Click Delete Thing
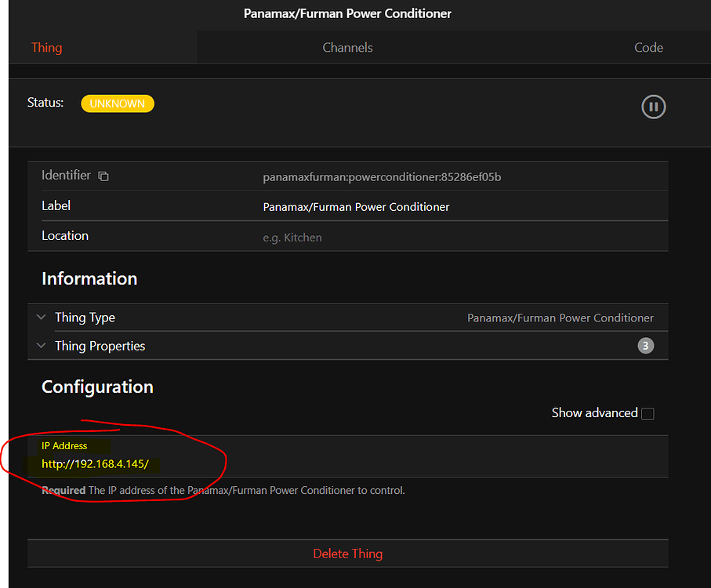The width and height of the screenshot is (711, 588). pos(347,553)
